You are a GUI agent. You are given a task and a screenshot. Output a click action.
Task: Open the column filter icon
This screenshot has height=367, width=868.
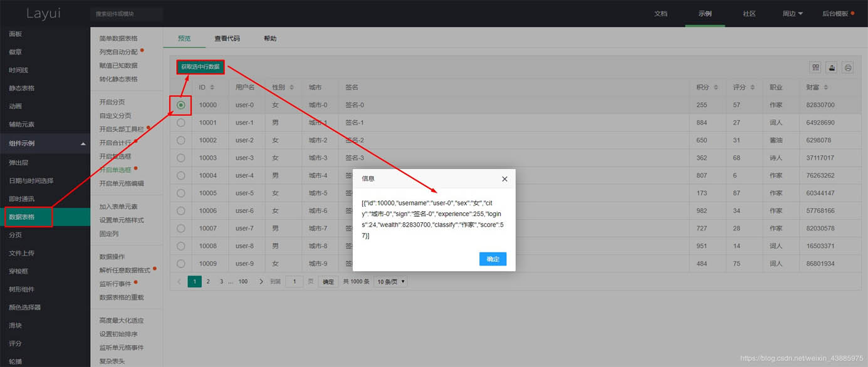[x=816, y=67]
